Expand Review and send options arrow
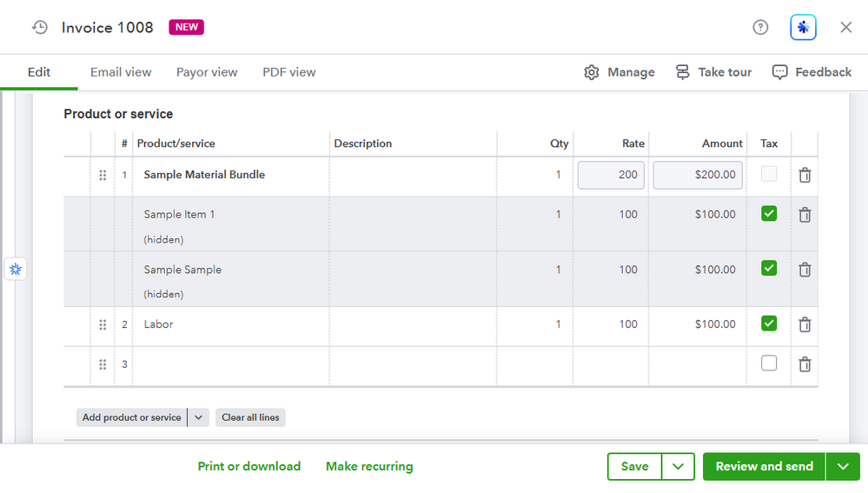Screen dimensions: 868x493 point(843,467)
